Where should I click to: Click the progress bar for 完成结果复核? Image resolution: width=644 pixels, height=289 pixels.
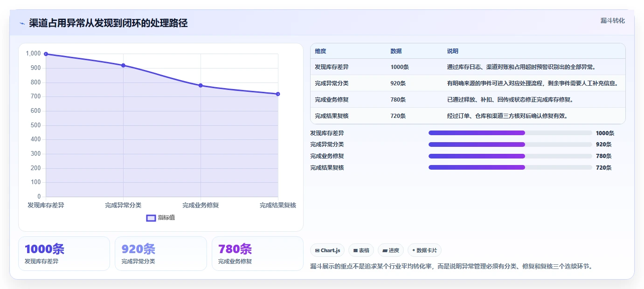(510, 167)
